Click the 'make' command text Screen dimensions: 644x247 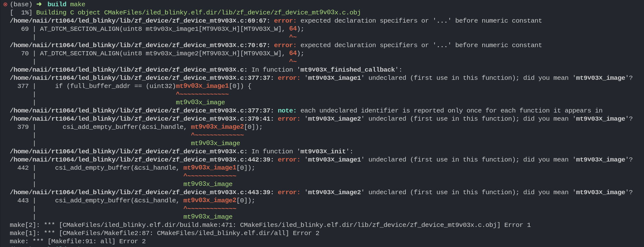point(78,4)
